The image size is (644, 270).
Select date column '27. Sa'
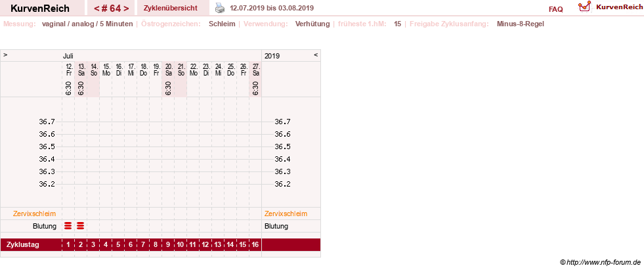click(x=255, y=70)
